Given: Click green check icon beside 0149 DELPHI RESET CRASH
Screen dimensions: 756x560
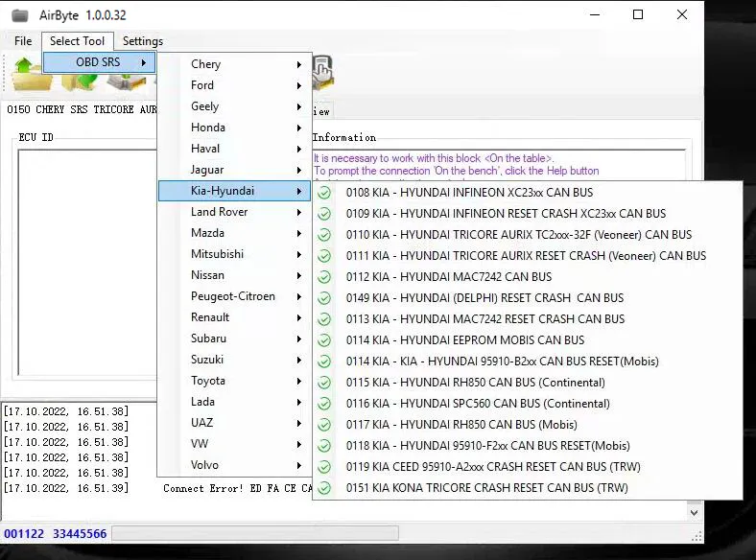Looking at the screenshot, I should coord(324,298).
